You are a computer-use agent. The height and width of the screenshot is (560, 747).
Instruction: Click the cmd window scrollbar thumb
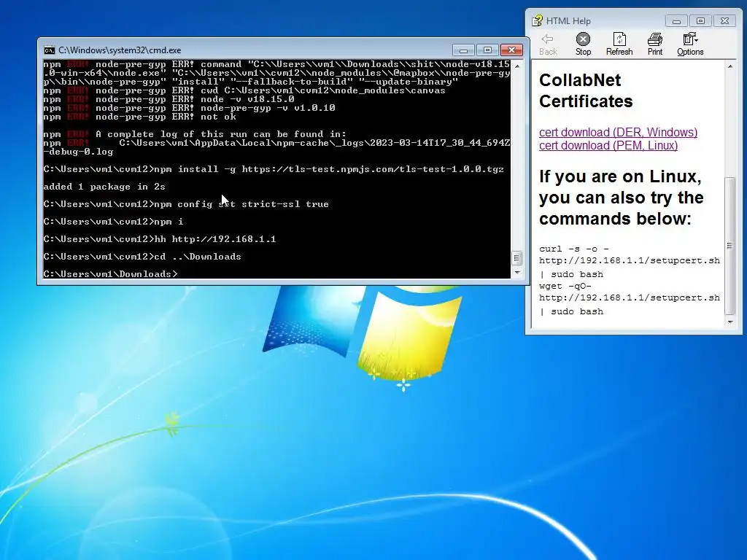517,258
